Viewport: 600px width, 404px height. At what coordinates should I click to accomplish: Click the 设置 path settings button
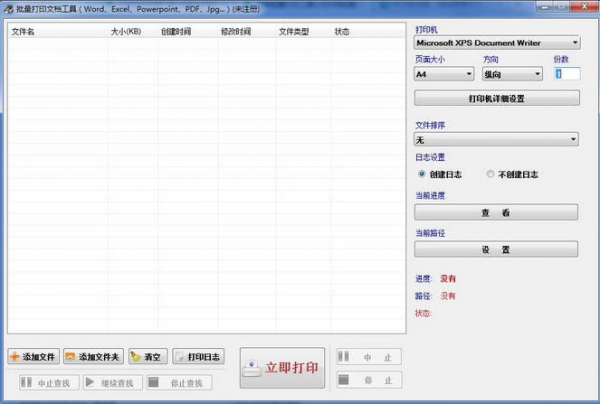point(496,249)
